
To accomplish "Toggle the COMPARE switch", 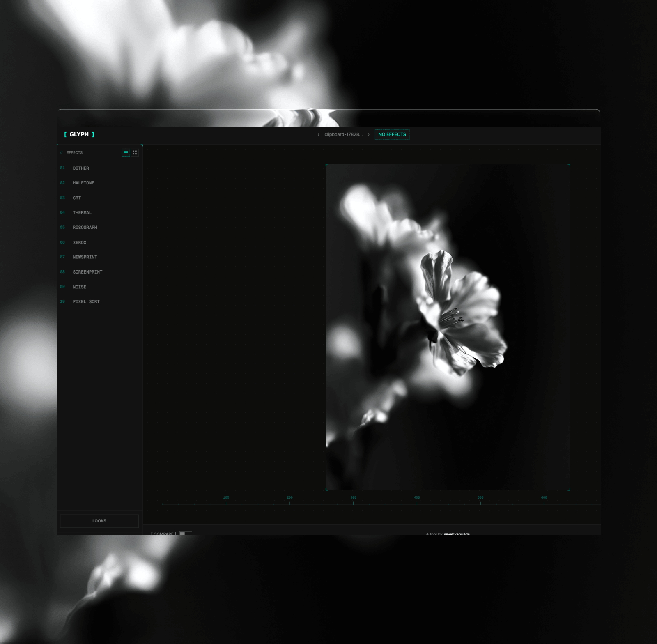I will point(186,533).
